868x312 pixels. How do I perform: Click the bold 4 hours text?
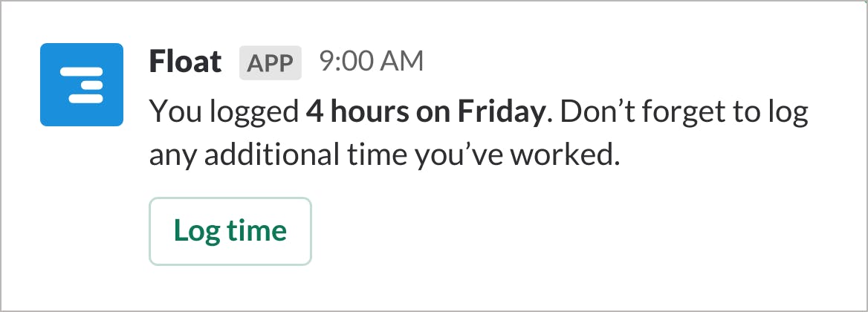pos(358,112)
